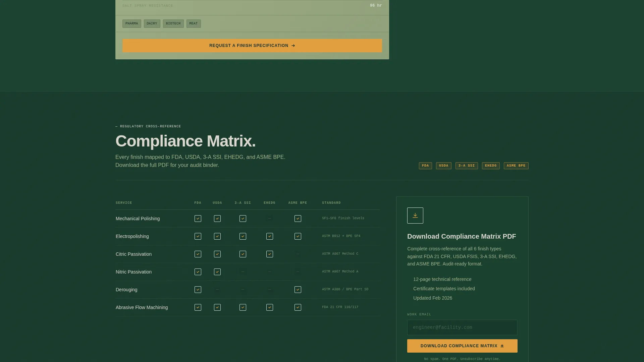Viewport: 644px width, 362px height.
Task: Click the ASTM A967 Method C text
Action: pos(340,254)
